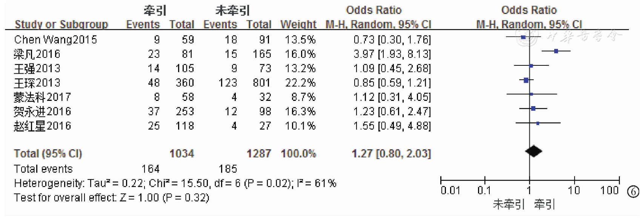Click the 100 axis tick label
The image size is (644, 218).
click(x=609, y=190)
